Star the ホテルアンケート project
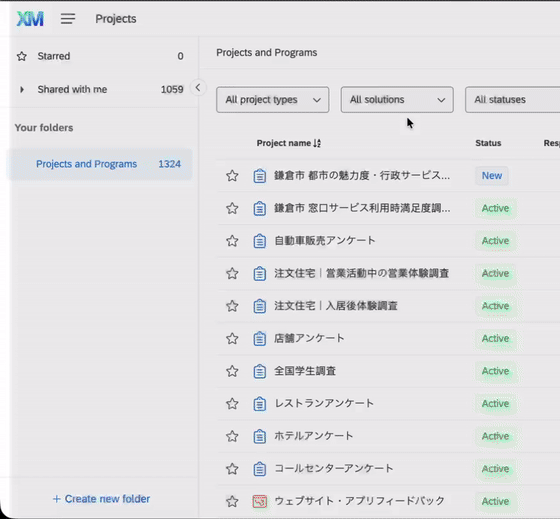This screenshot has width=560, height=519. click(x=232, y=436)
